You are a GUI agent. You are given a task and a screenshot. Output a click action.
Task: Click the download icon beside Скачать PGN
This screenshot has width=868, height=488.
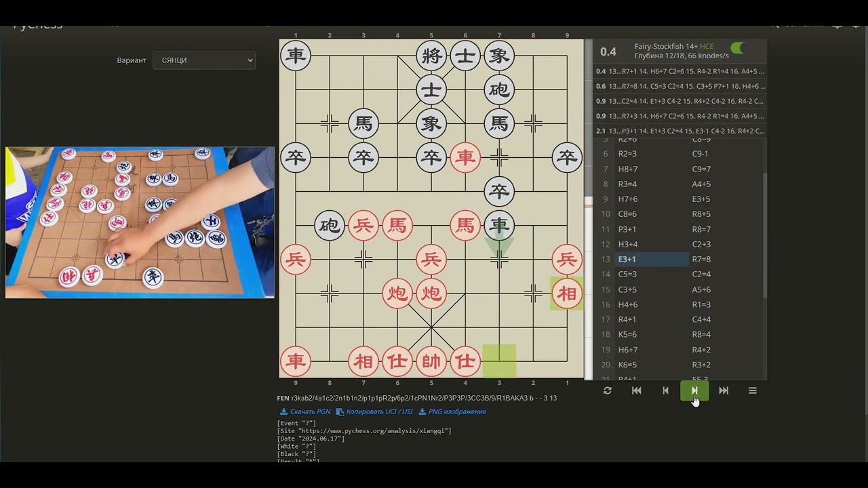pyautogui.click(x=283, y=411)
